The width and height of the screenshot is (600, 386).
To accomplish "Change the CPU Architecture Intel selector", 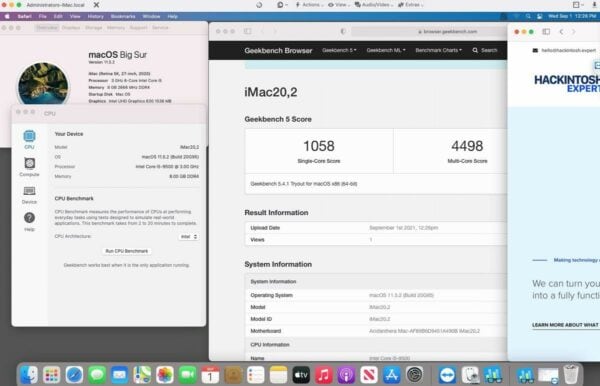I will click(x=189, y=237).
